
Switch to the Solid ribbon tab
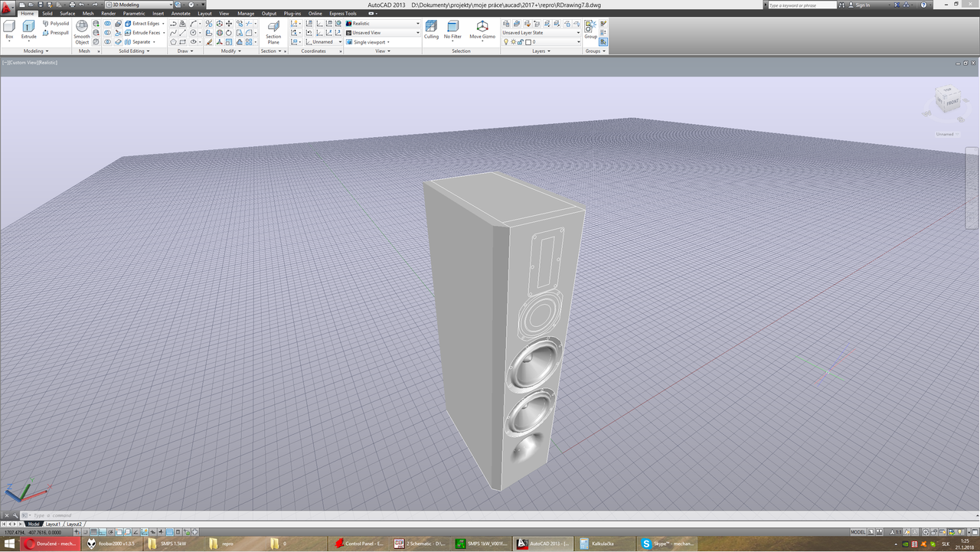coord(47,14)
